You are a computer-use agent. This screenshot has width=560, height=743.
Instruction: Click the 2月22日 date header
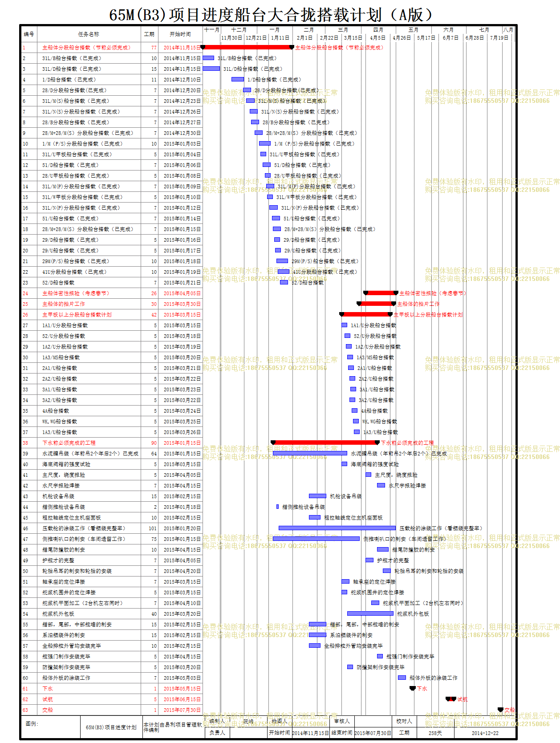tap(329, 38)
